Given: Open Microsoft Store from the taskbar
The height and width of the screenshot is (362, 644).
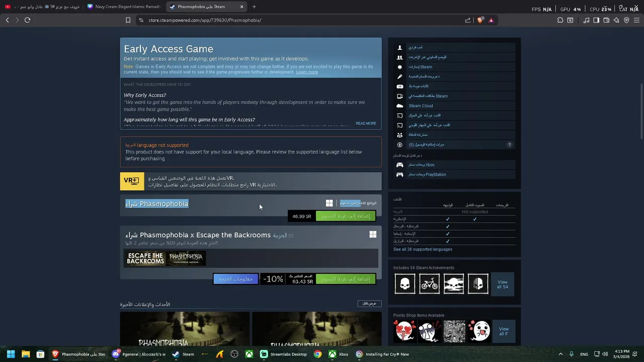Looking at the screenshot, I should coord(40,354).
